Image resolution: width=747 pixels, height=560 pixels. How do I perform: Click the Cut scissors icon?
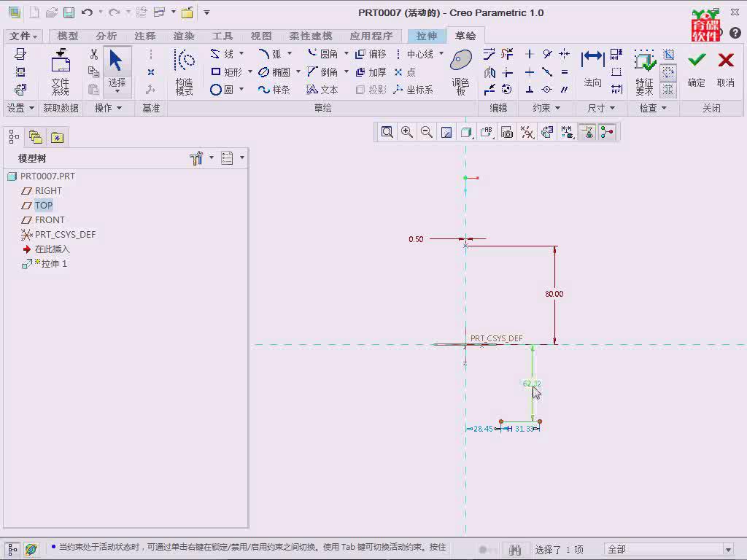[94, 54]
